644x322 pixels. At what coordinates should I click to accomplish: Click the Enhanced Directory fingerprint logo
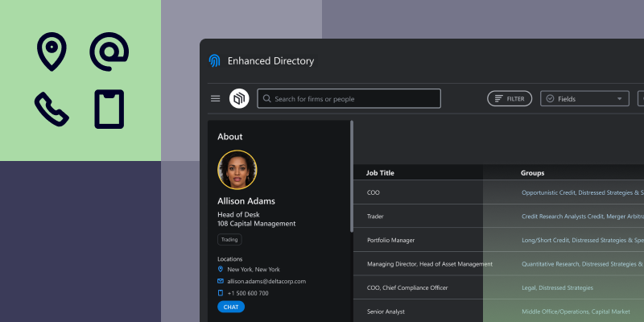(x=215, y=61)
